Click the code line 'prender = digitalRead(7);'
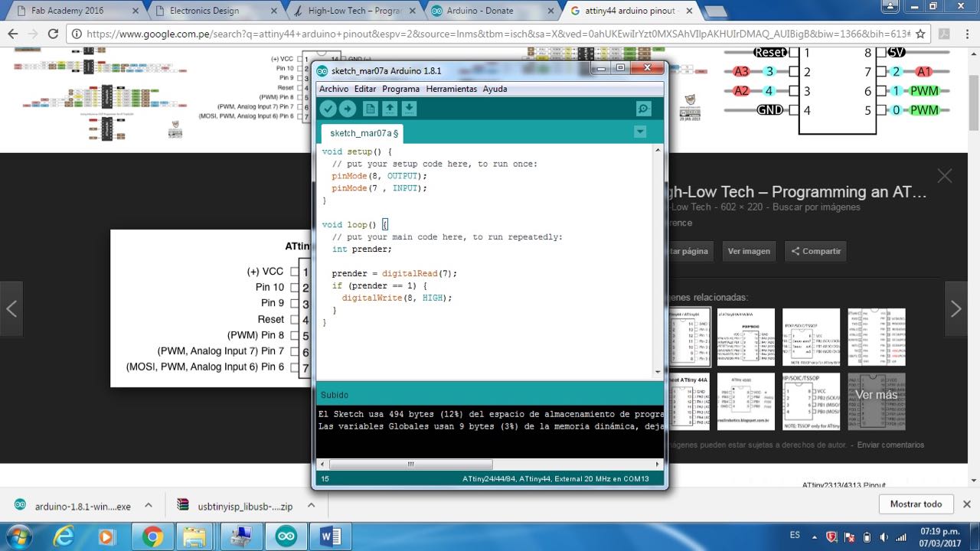980x551 pixels. tap(394, 273)
